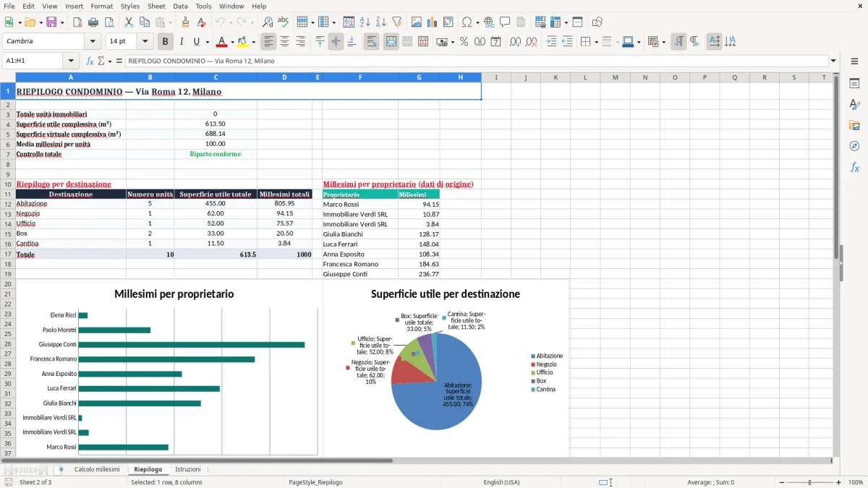Toggle merge and center cells

click(391, 42)
